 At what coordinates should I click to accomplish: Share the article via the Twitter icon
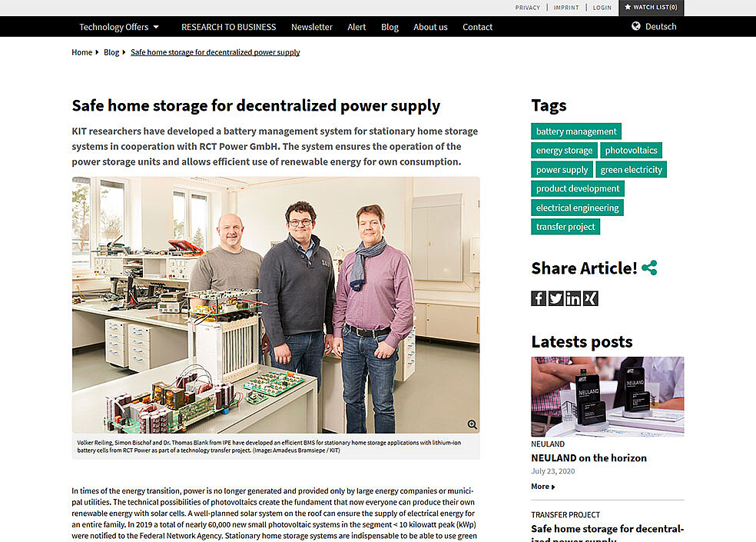(555, 298)
